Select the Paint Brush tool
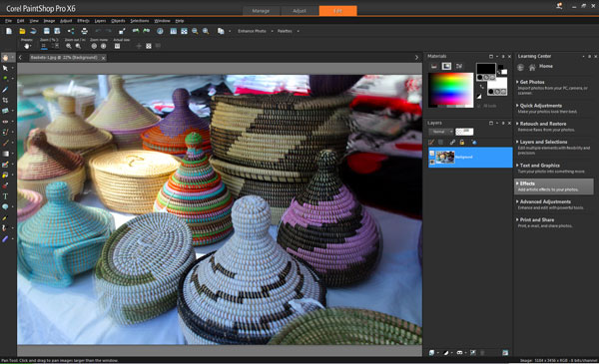 (x=5, y=143)
